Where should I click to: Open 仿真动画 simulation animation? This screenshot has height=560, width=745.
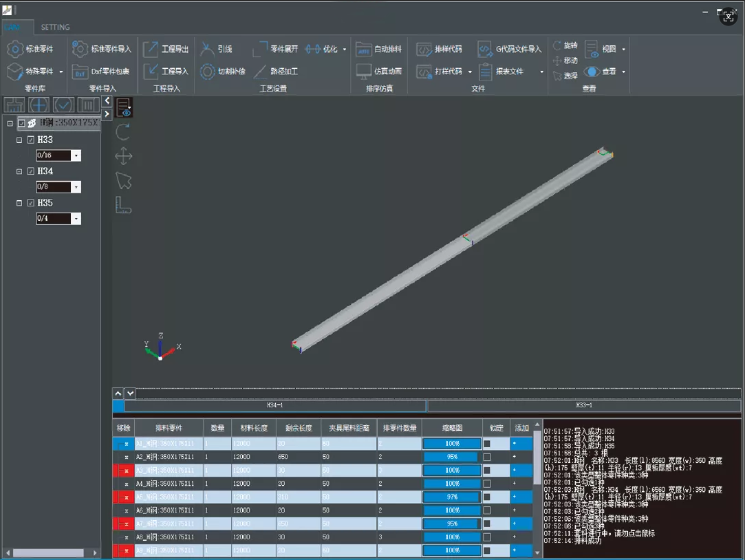coord(363,71)
